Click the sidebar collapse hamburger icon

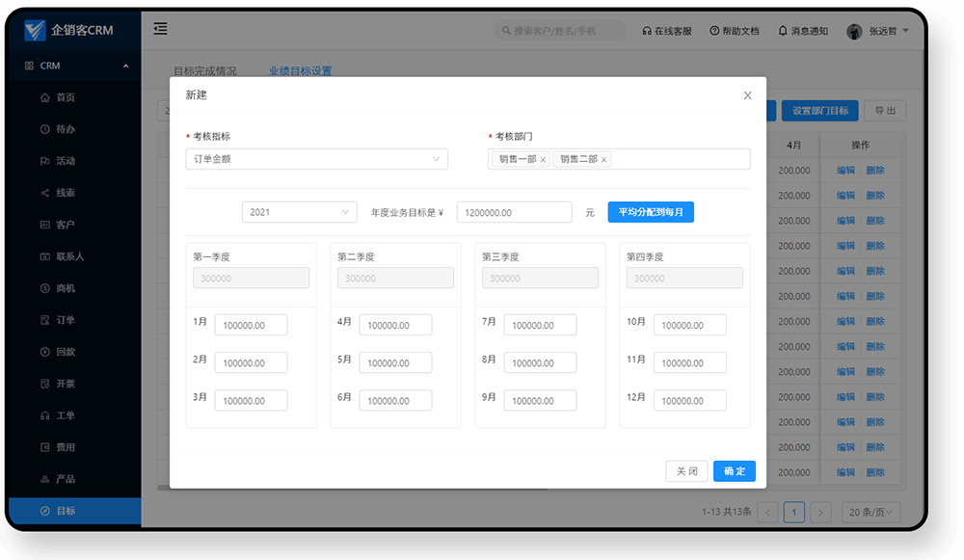pos(160,29)
